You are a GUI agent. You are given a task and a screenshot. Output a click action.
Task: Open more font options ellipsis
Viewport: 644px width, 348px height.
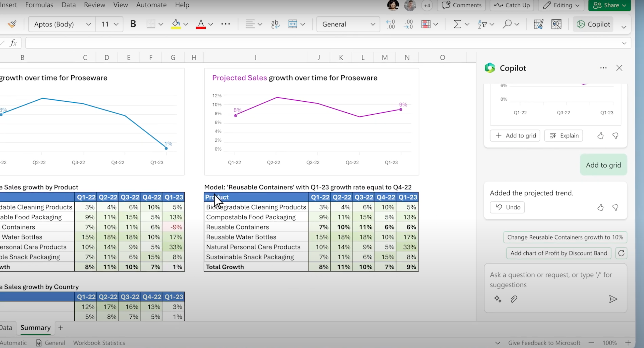[226, 24]
